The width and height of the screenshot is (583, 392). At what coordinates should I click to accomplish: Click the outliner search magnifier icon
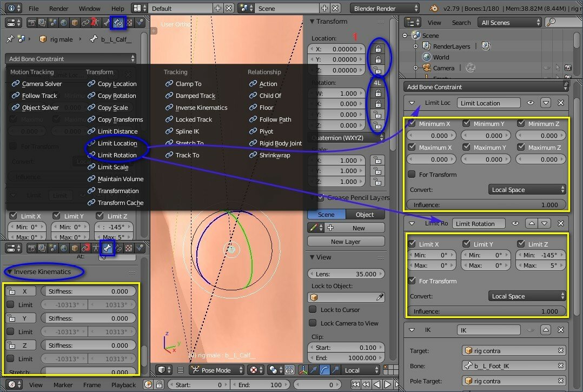click(552, 22)
